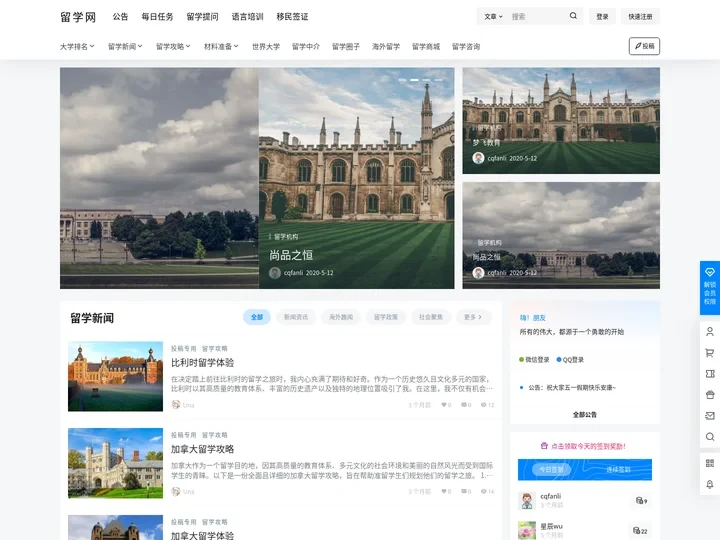The width and height of the screenshot is (720, 540).
Task: Expand the 大学排名 menu
Action: [x=77, y=46]
